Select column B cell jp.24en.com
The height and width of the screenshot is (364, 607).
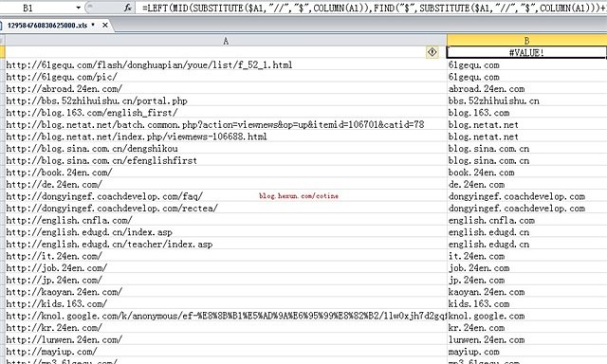click(527, 280)
